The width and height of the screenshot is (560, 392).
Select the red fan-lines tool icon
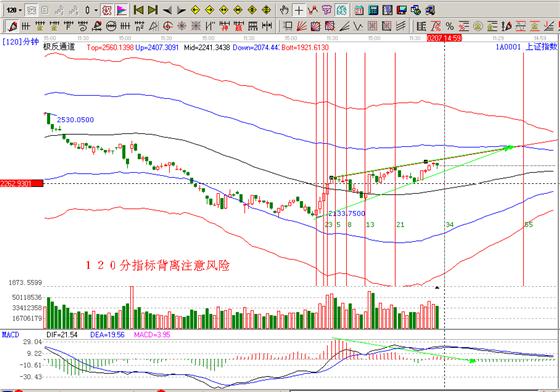tap(301, 26)
